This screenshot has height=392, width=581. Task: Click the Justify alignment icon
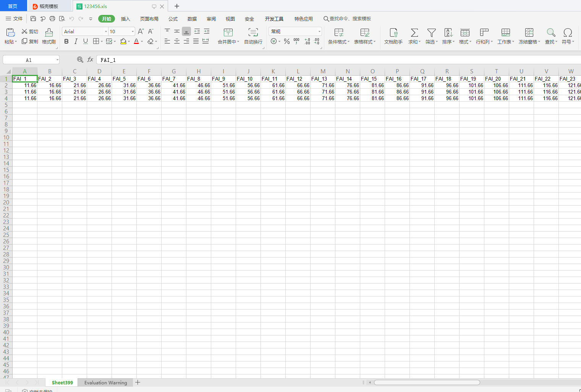coord(196,41)
